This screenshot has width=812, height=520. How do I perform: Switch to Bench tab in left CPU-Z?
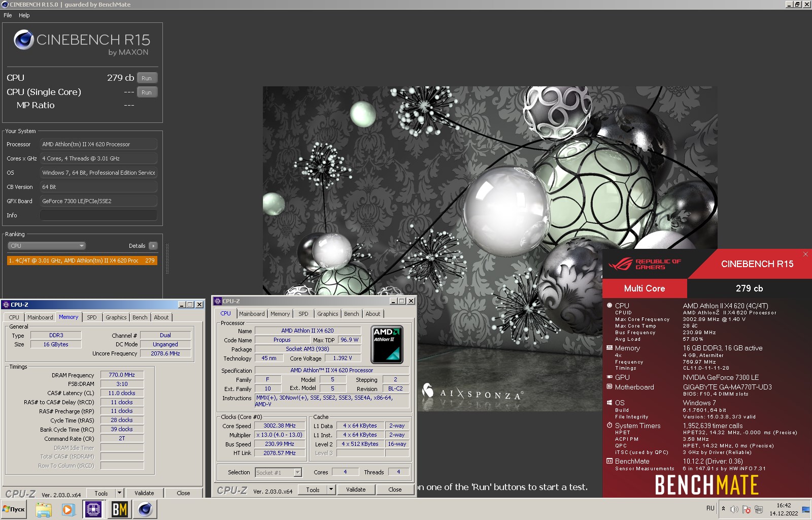[x=140, y=317]
